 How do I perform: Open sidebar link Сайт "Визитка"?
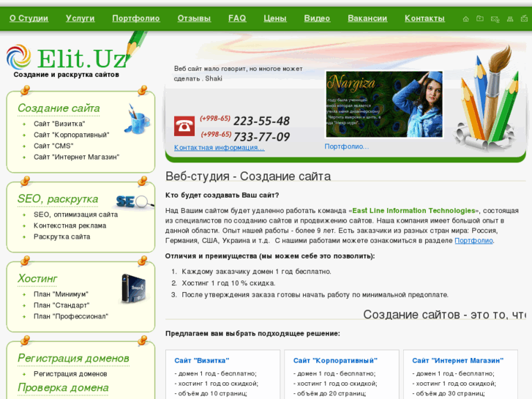[x=59, y=124]
